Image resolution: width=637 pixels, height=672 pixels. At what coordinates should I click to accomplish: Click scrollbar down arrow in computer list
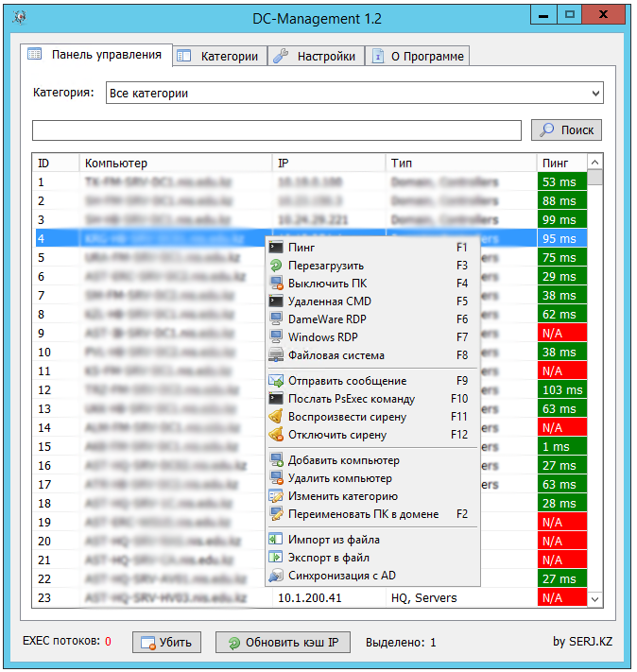click(595, 598)
